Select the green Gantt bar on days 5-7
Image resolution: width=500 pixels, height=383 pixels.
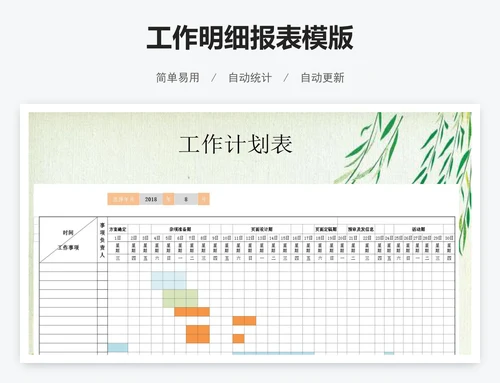pos(180,298)
